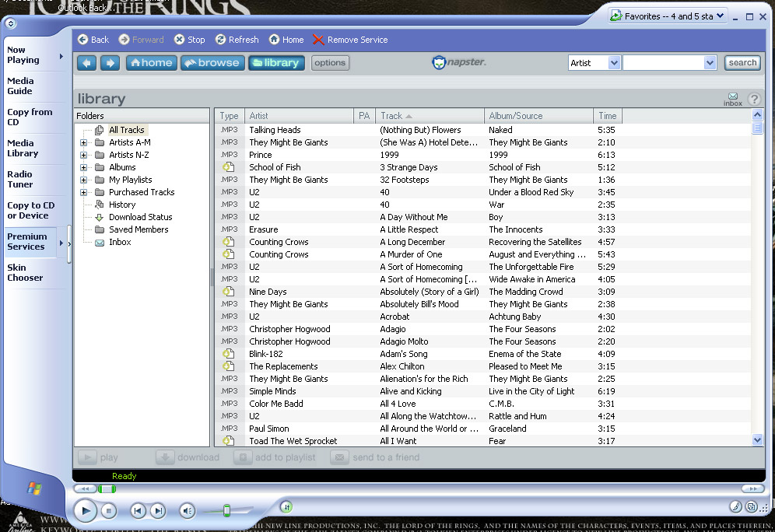775x532 pixels.
Task: Select the track A Long December
Action: (412, 242)
